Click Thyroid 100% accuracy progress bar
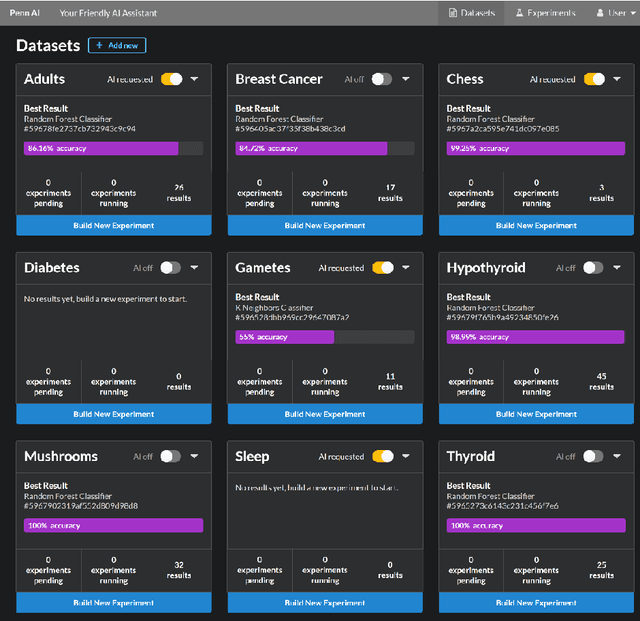The height and width of the screenshot is (621, 640). [536, 525]
